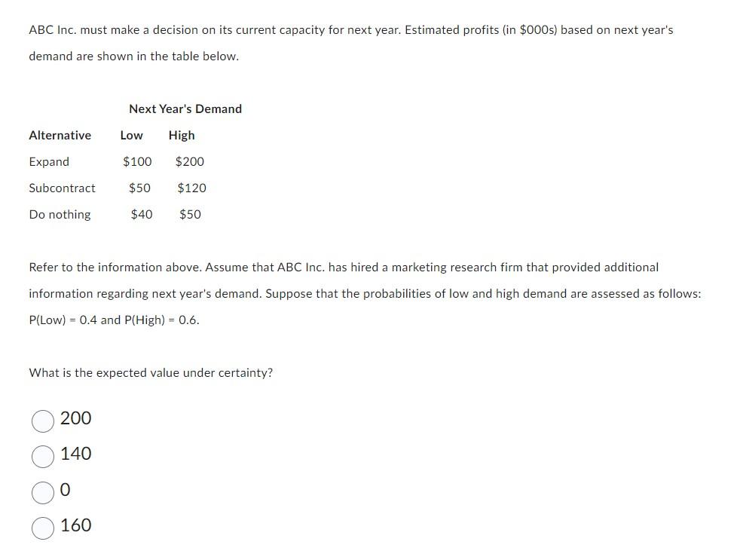Click the $200 profit value
The image size is (740, 560).
coord(191,161)
